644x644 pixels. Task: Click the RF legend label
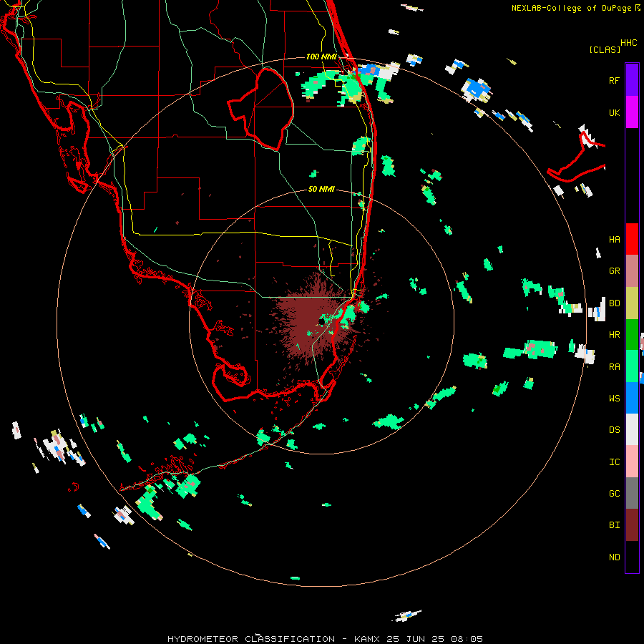pos(615,80)
